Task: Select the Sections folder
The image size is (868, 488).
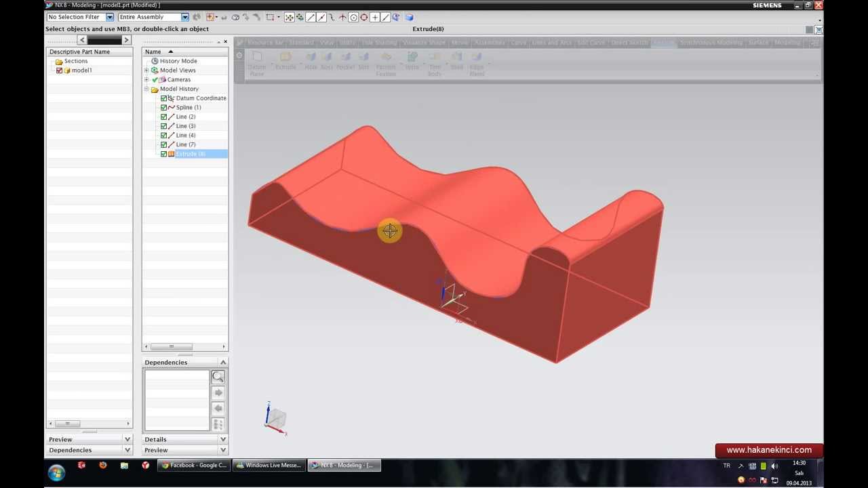Action: pos(71,61)
